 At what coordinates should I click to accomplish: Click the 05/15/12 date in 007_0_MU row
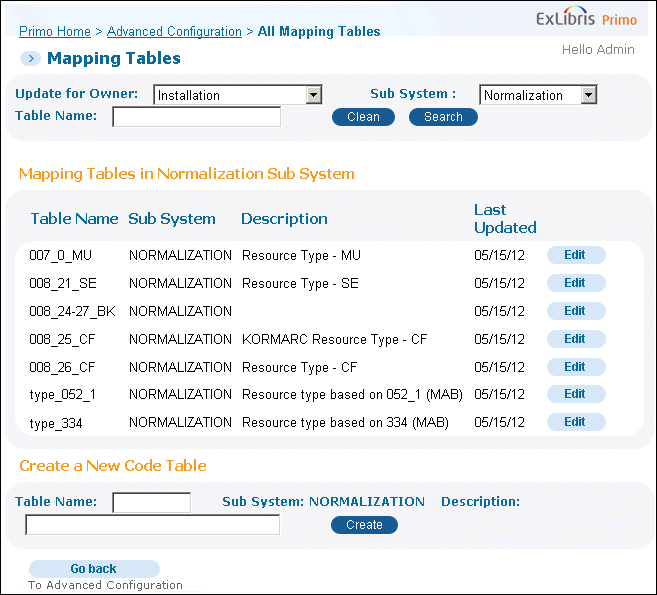point(499,255)
